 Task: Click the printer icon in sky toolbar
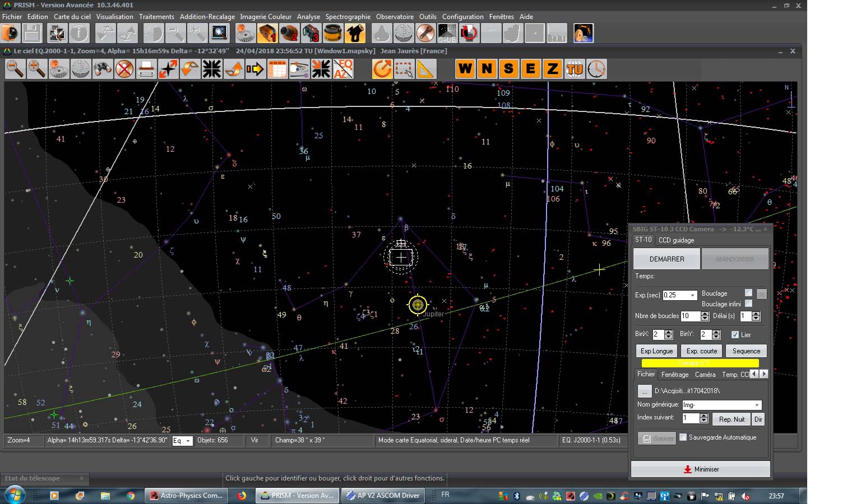[x=146, y=69]
